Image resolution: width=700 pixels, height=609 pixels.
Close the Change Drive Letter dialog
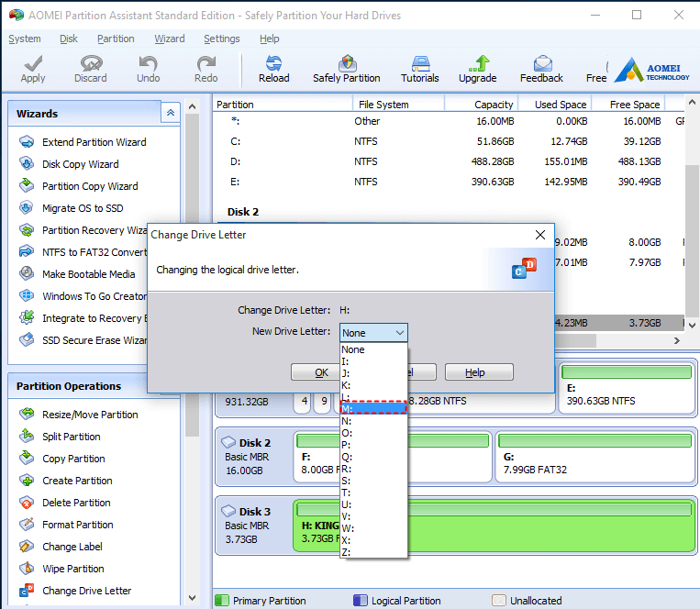coord(540,235)
